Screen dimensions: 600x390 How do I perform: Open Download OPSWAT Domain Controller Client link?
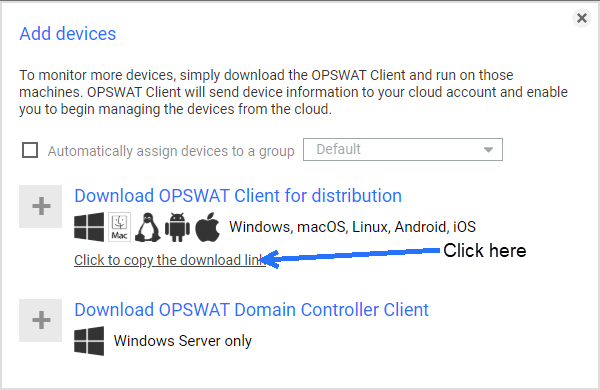[x=251, y=310]
